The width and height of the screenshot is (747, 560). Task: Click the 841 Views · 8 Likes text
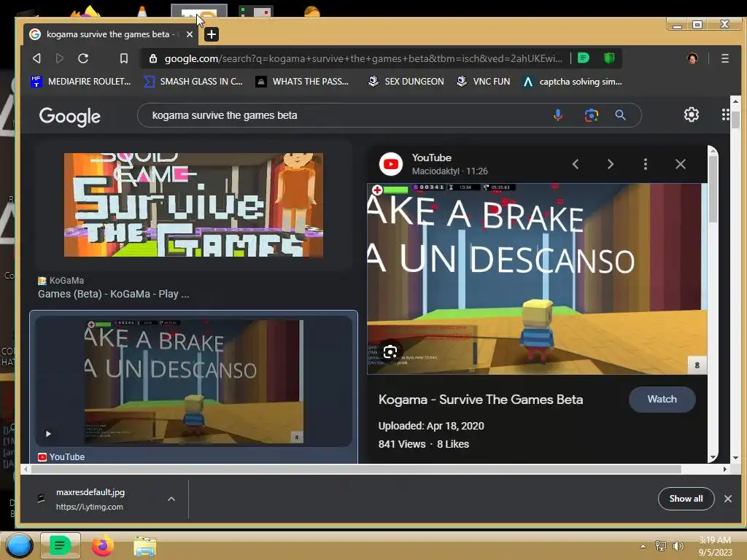(x=424, y=444)
